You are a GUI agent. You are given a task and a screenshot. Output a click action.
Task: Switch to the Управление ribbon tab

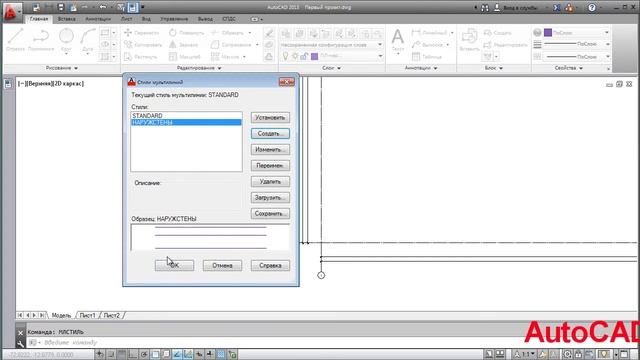[x=174, y=19]
